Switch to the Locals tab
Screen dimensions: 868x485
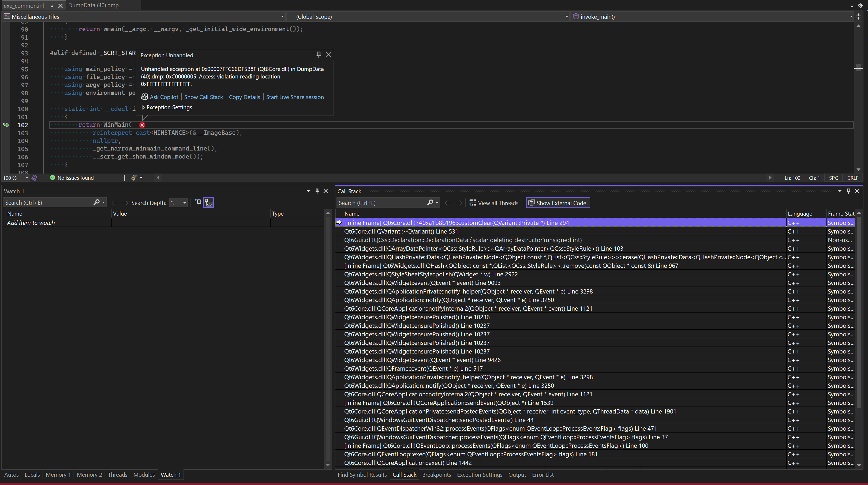coord(32,475)
